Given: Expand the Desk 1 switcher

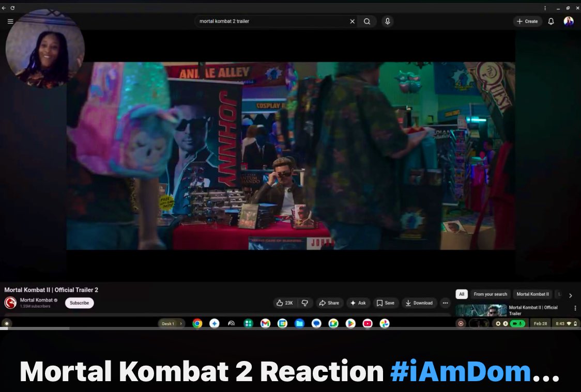Looking at the screenshot, I should [171, 323].
